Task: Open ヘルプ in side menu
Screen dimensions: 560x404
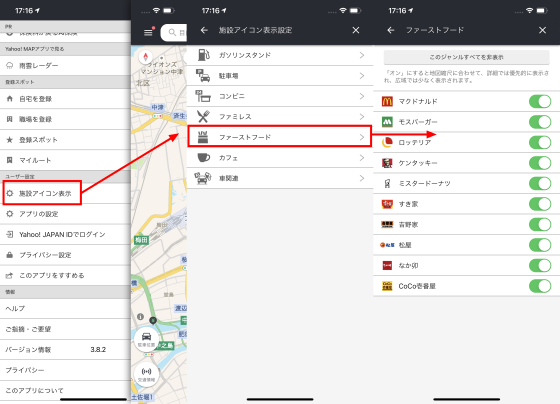Action: coord(65,309)
